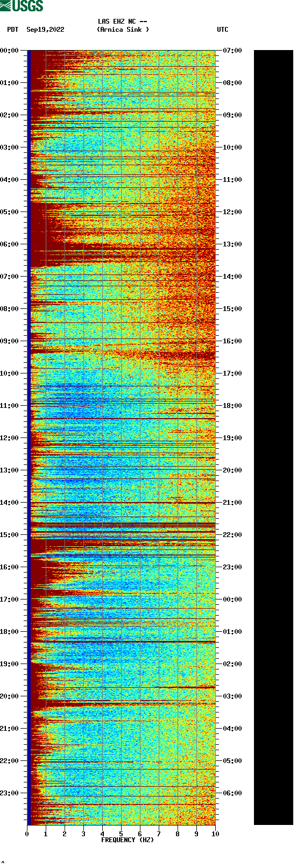Select the 06:00 PDT time label

[9, 244]
